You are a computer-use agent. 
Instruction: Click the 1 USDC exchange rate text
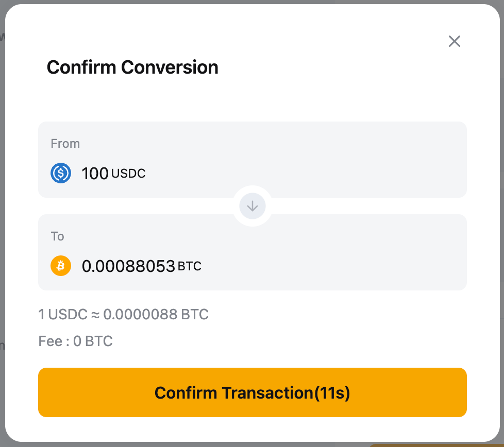click(x=63, y=314)
